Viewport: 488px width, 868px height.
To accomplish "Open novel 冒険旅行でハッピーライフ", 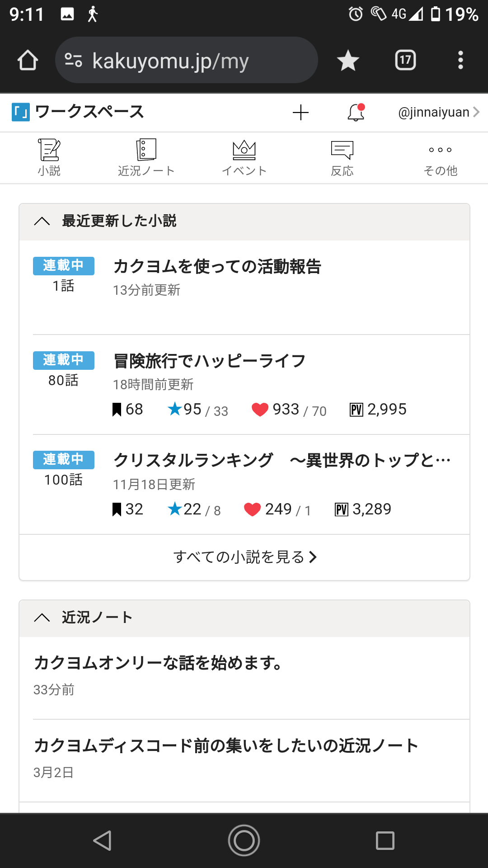I will pyautogui.click(x=209, y=361).
